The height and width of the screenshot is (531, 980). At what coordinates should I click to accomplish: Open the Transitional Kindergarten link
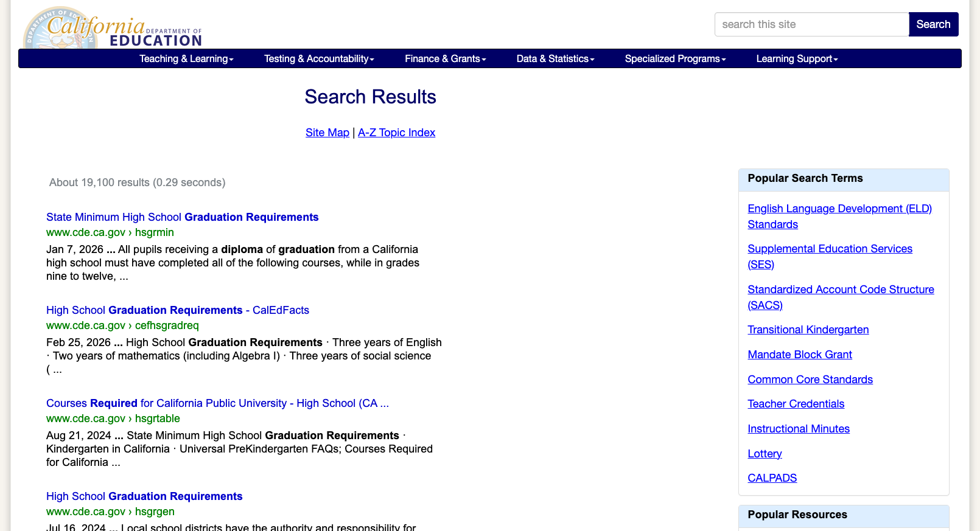[808, 330]
